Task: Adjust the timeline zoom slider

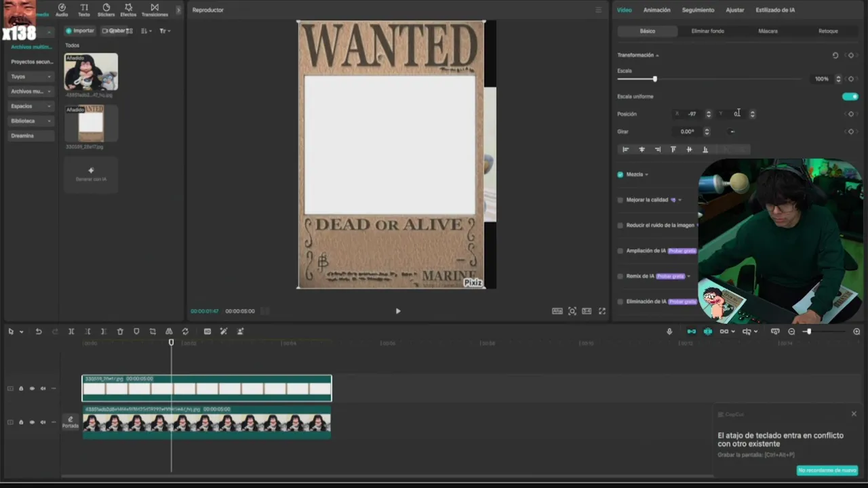Action: (808, 331)
